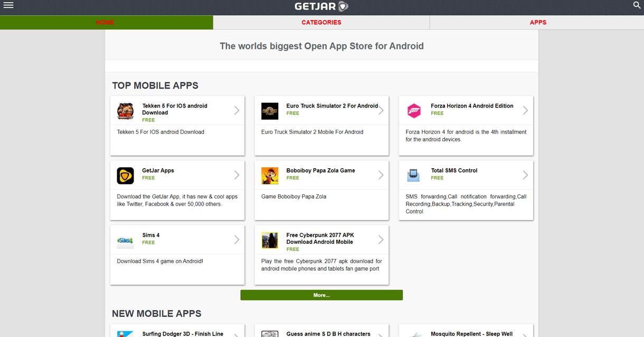
Task: Click the FREE label under GetJar Apps
Action: coord(148,178)
